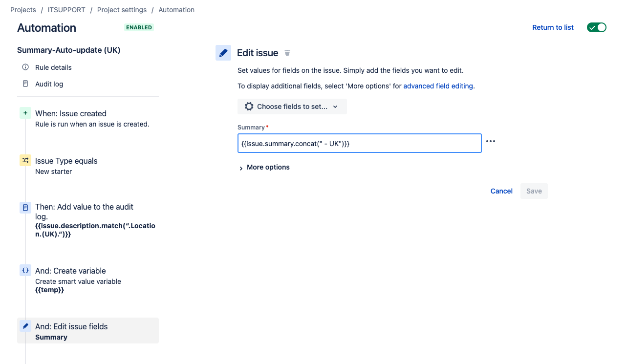Delete the Edit issue action via trash icon

(287, 53)
